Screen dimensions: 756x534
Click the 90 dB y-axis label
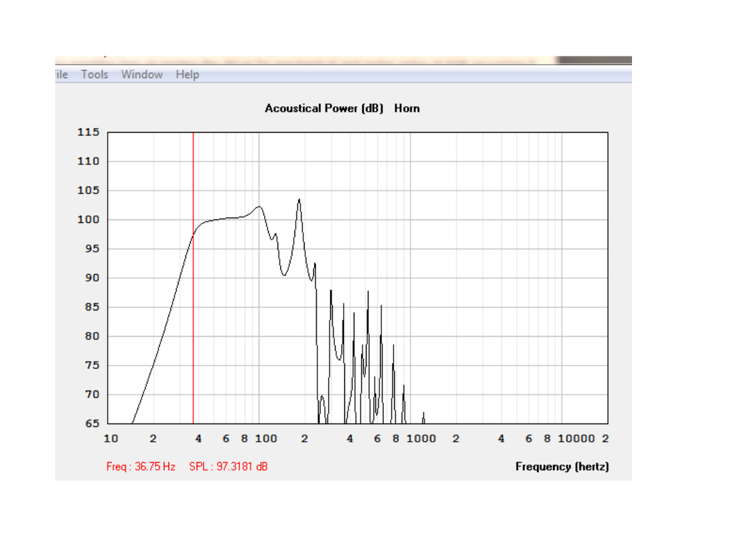click(x=92, y=278)
